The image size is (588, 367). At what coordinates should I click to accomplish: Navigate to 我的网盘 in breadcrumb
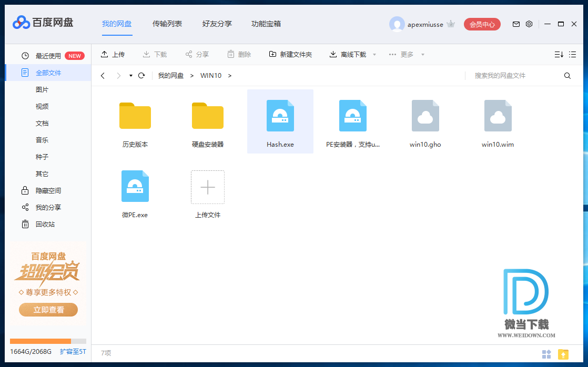click(170, 76)
